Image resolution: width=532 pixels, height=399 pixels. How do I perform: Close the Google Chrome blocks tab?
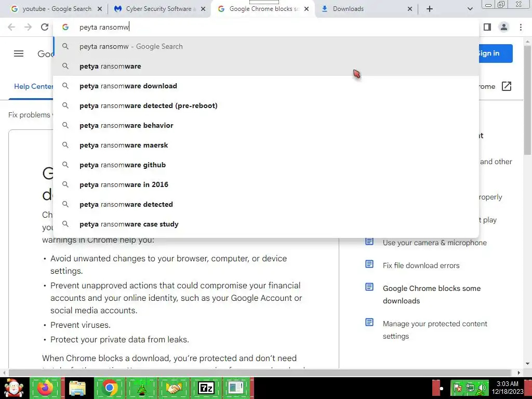coord(307,9)
